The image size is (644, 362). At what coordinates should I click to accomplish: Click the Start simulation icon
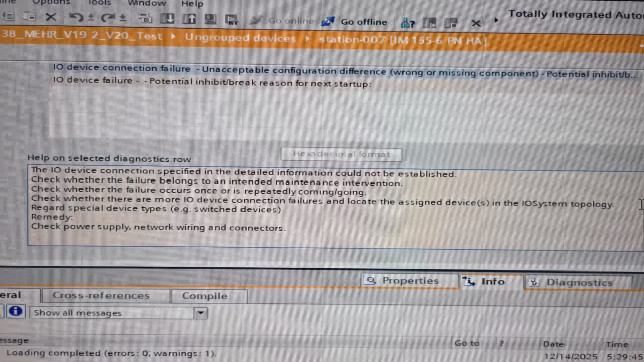[x=211, y=19]
